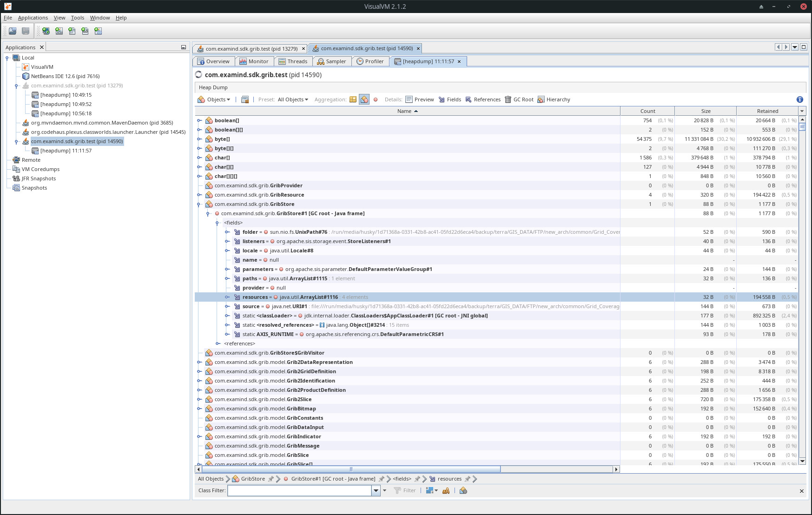812x515 pixels.
Task: Toggle the packages aggregation mode
Action: pos(353,99)
